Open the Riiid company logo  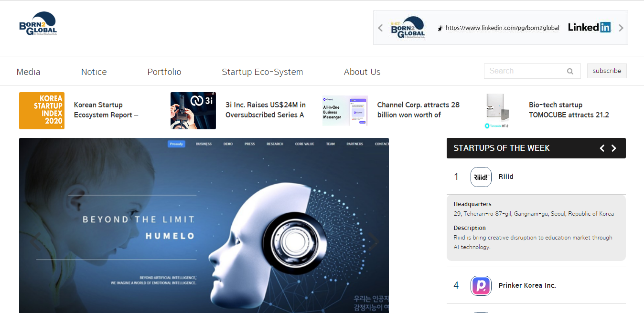(481, 177)
